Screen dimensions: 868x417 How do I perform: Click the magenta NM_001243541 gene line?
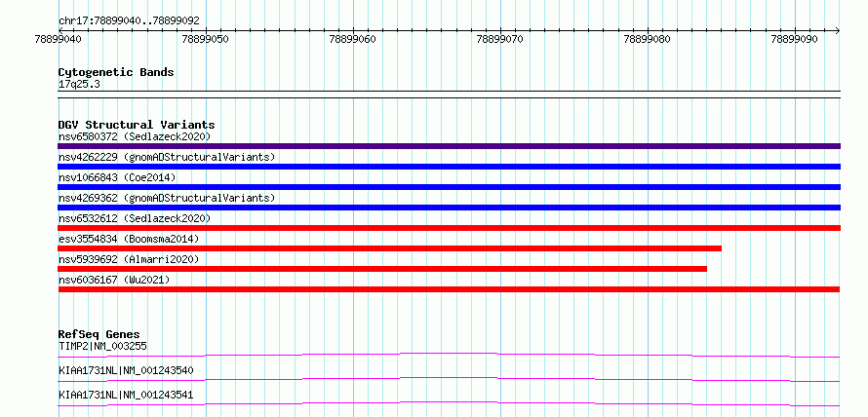[x=449, y=403]
